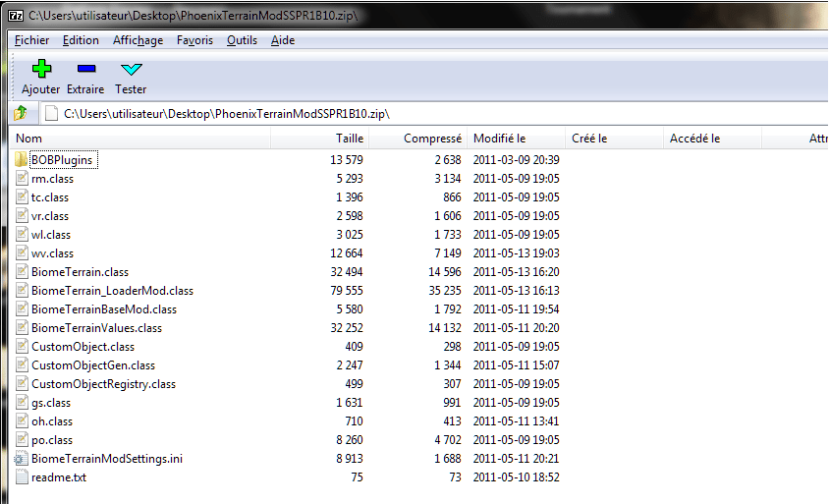The width and height of the screenshot is (831, 504).
Task: Select the BiomeTerrain_LoaderMod.class file name
Action: (112, 291)
